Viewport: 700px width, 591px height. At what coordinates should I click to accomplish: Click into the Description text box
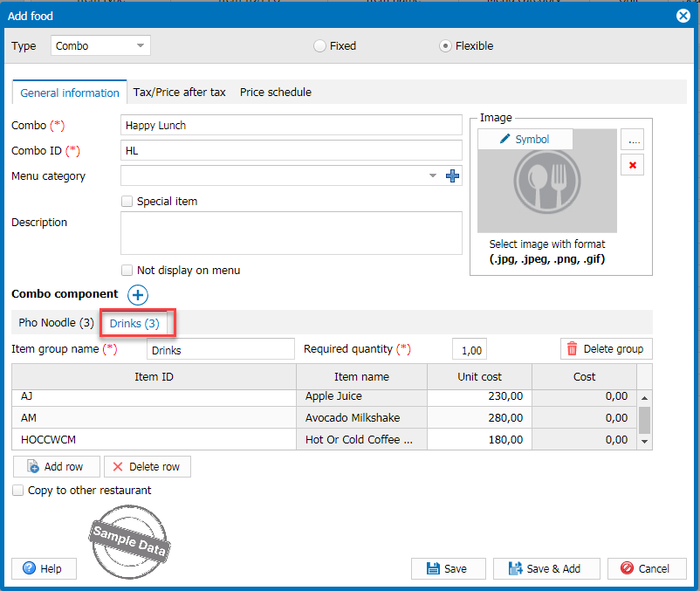click(291, 233)
